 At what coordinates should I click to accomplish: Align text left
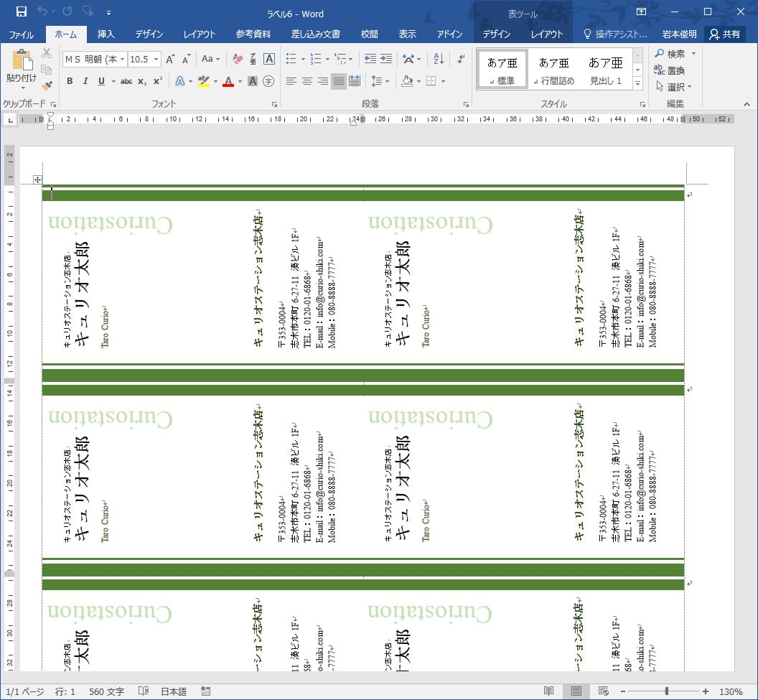tap(291, 81)
